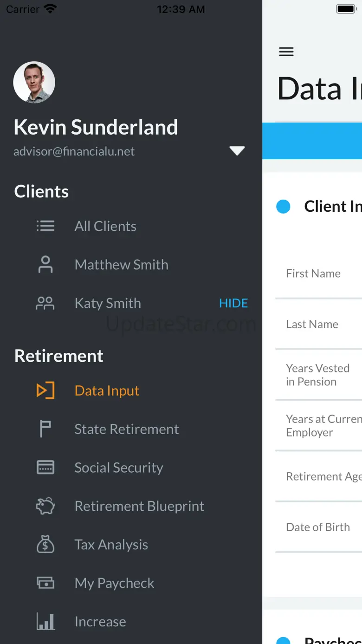Tap Kevin Sunderland's profile photo

point(34,82)
